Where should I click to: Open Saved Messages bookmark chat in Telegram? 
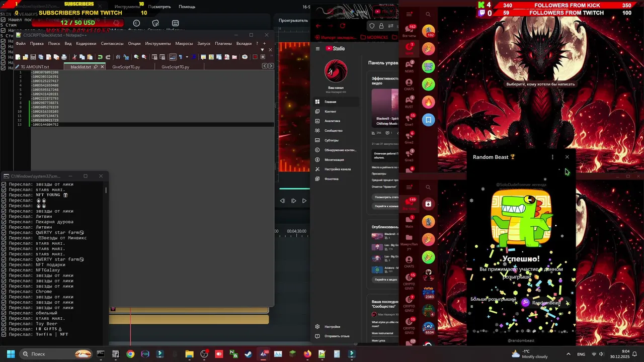[x=428, y=120]
